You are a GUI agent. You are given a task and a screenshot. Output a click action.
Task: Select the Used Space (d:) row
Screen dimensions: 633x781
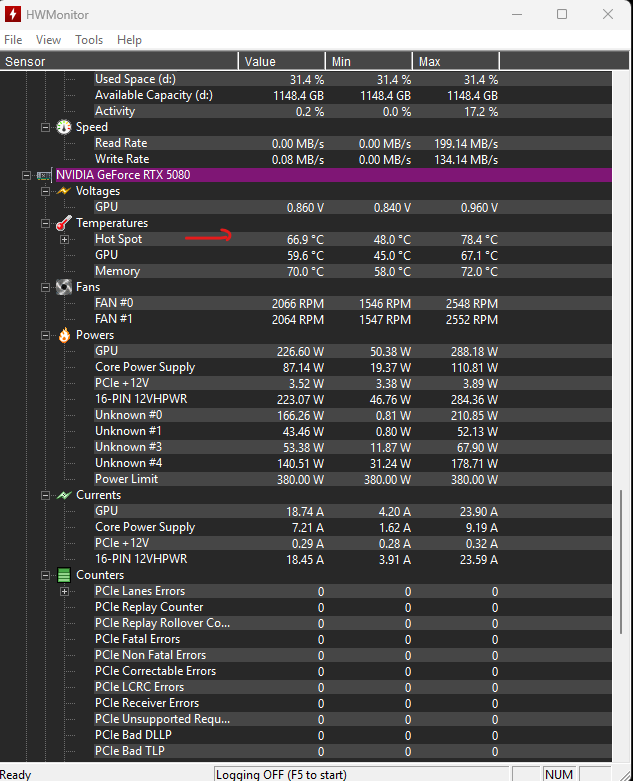pyautogui.click(x=353, y=79)
